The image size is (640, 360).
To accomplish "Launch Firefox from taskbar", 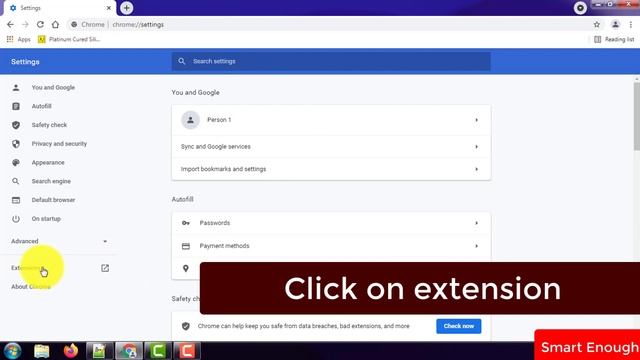I will [71, 351].
